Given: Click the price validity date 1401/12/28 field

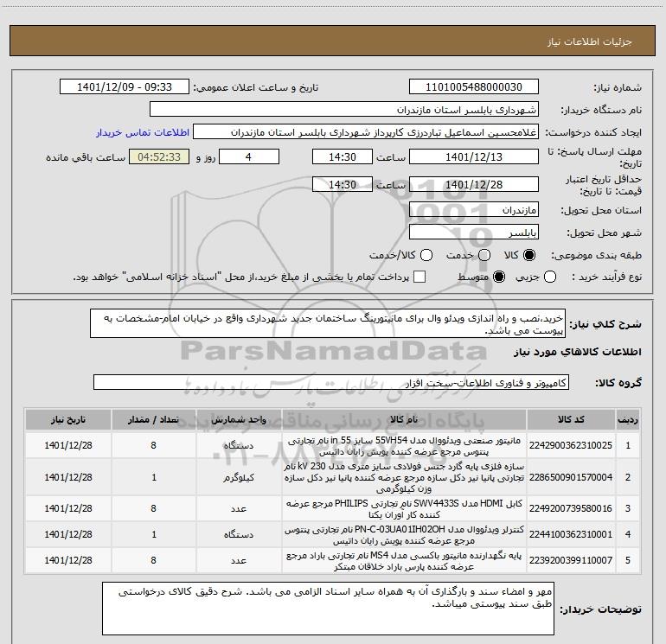Looking at the screenshot, I should [x=474, y=184].
